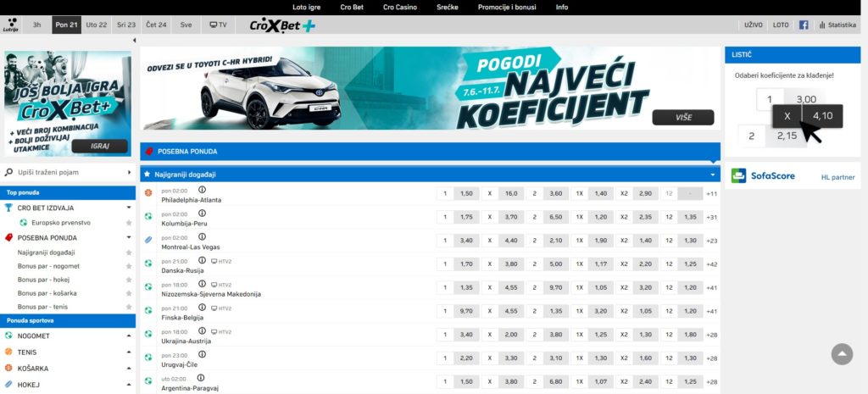Screen dimensions: 868x394
Task: Favorite Bonus par - hokej star
Action: click(x=129, y=280)
